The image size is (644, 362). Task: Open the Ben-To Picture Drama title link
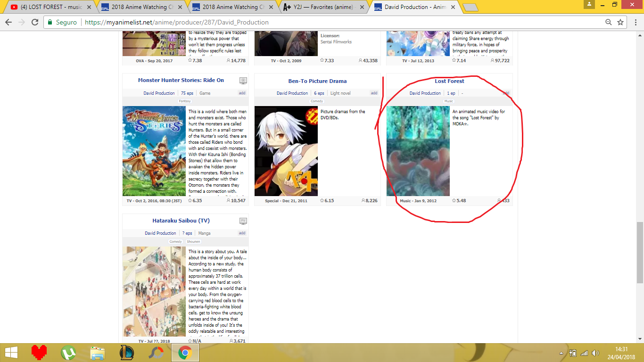317,81
